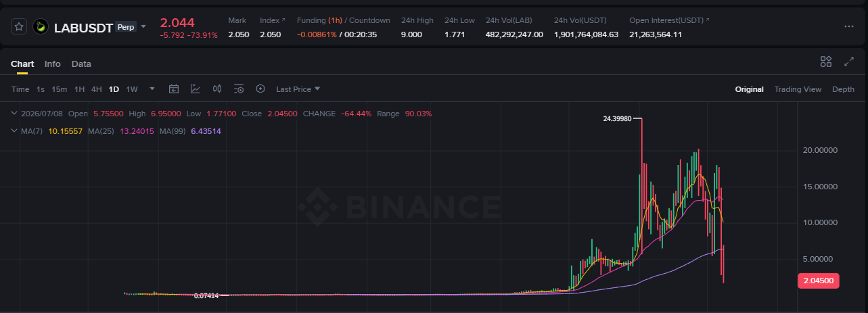
Task: Select the 15m interval
Action: [60, 89]
